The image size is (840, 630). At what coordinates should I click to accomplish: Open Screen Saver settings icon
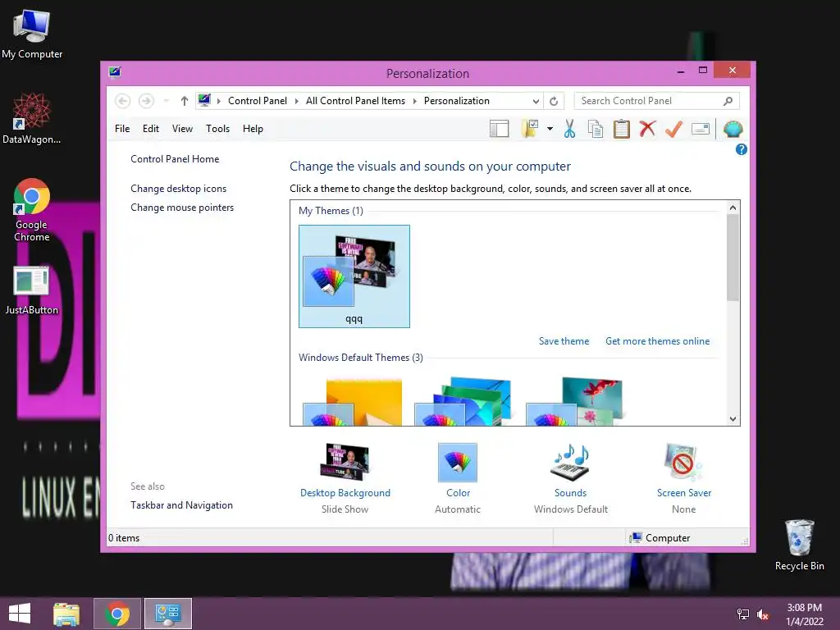[x=683, y=463]
